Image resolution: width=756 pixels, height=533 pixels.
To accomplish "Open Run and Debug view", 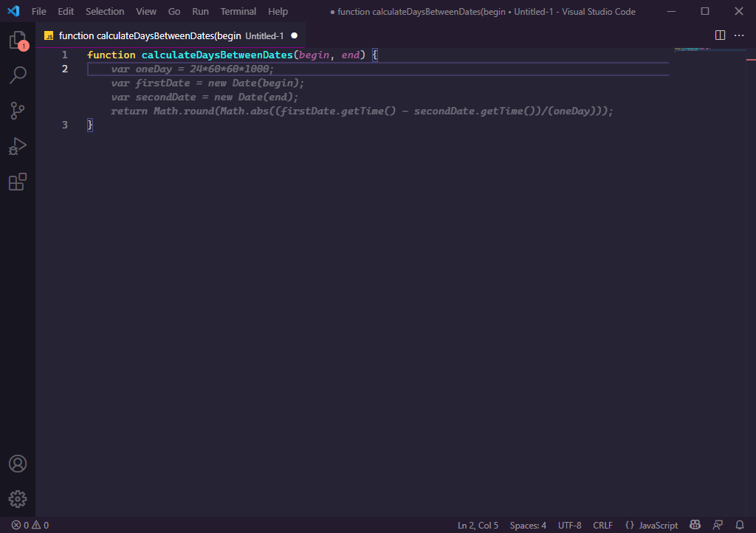I will click(x=18, y=146).
